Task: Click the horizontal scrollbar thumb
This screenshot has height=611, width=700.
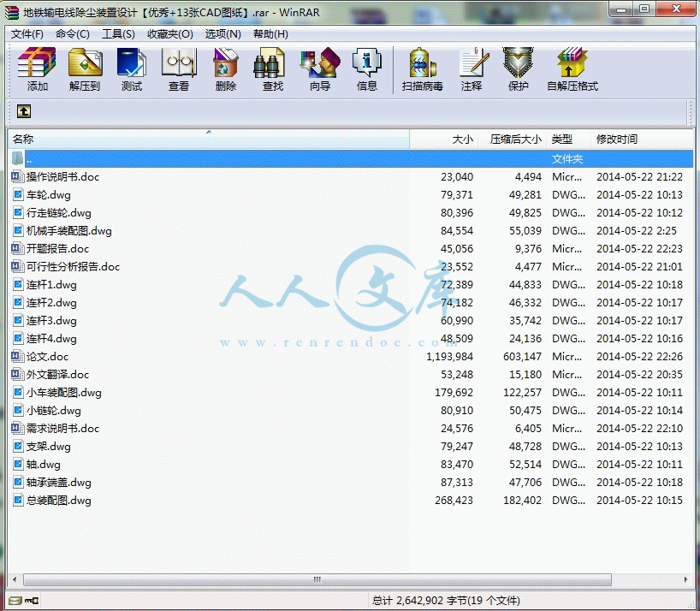Action: 317,579
